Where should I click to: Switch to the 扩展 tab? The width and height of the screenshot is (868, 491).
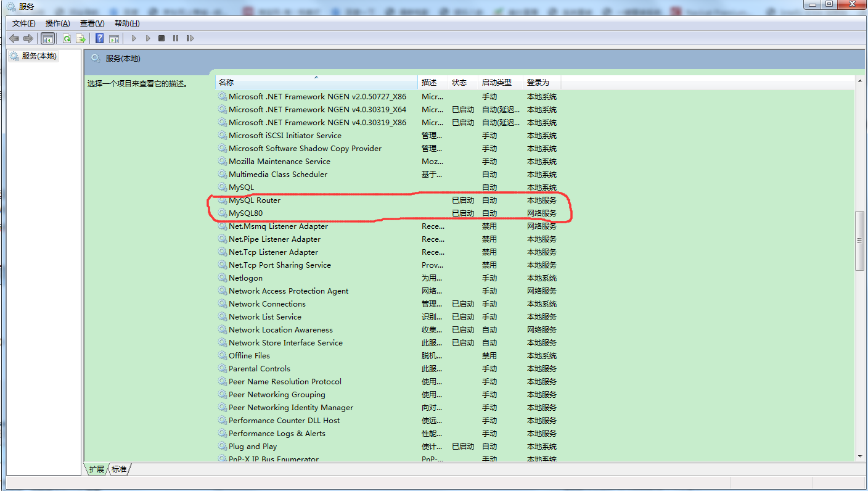tap(96, 469)
